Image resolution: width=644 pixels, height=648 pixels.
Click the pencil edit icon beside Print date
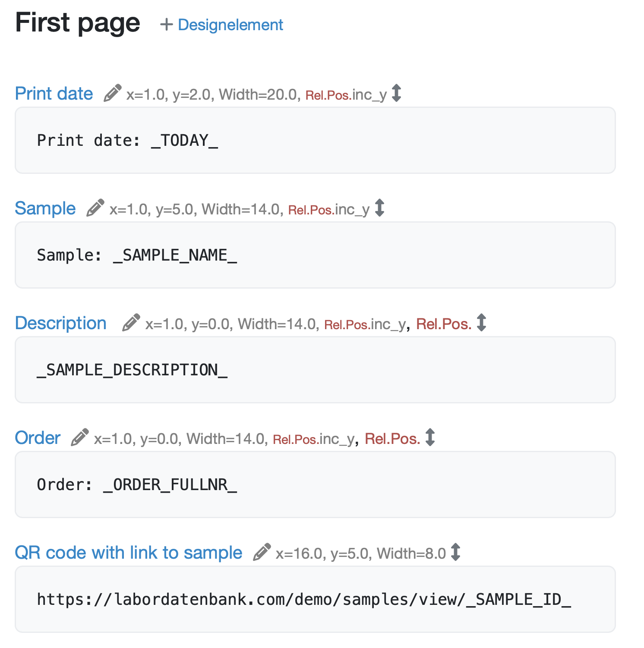(113, 93)
